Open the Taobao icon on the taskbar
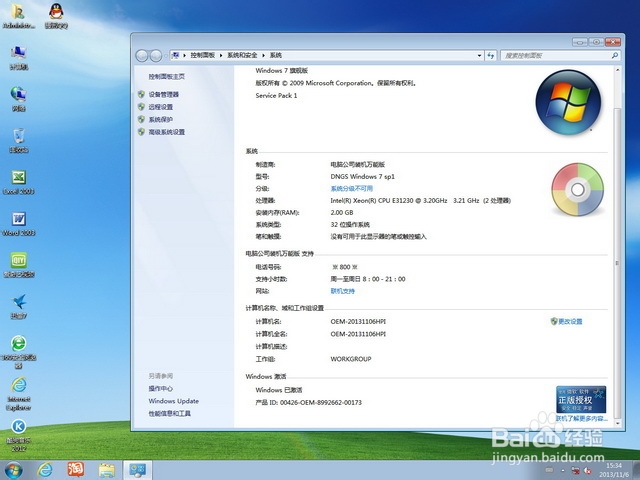640x480 pixels. [76, 470]
